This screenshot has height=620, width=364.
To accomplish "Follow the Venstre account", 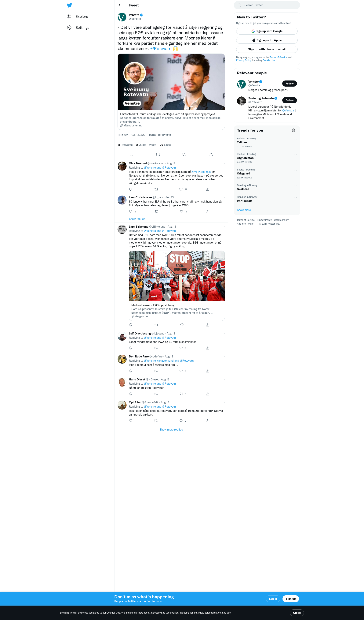I will pos(289,84).
